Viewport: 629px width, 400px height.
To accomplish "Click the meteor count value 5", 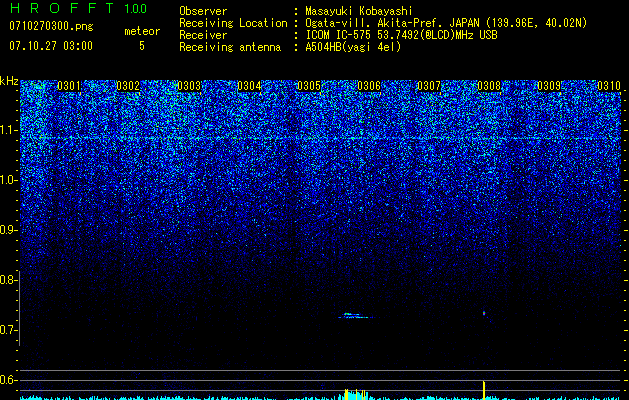I will point(142,46).
